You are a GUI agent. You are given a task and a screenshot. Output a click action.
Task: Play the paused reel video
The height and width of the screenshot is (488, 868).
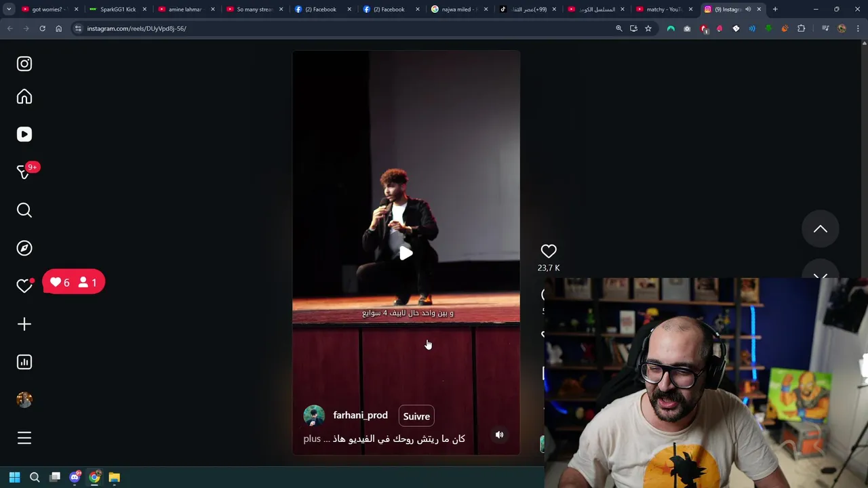click(x=406, y=253)
